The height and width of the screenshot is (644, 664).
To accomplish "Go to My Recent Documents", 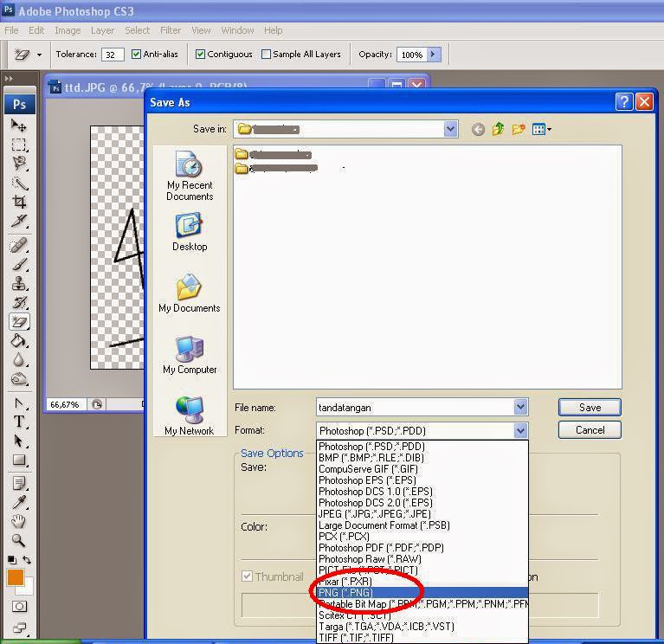I will click(x=190, y=176).
